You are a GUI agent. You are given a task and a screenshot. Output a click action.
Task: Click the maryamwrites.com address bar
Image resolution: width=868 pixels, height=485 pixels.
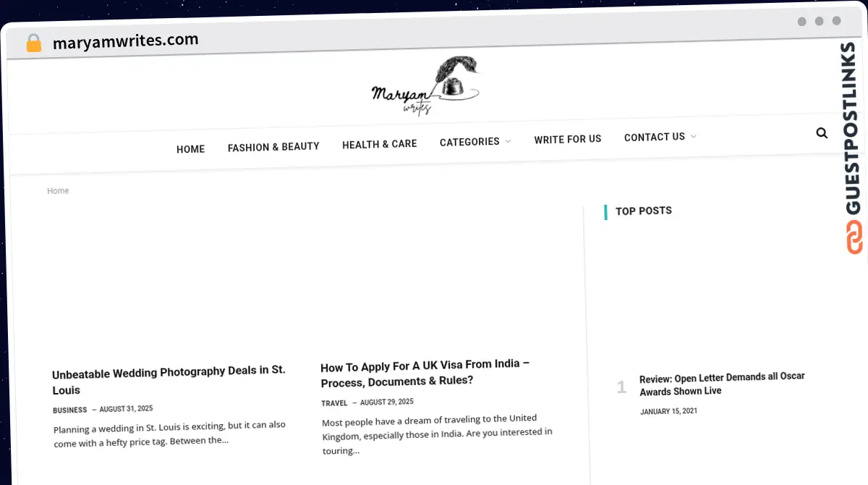(127, 40)
